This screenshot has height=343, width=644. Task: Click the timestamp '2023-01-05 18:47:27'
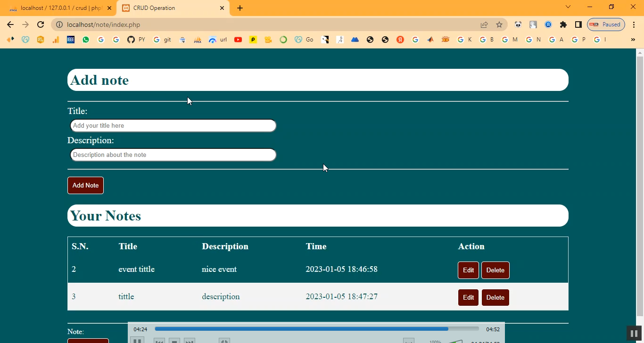(x=342, y=296)
